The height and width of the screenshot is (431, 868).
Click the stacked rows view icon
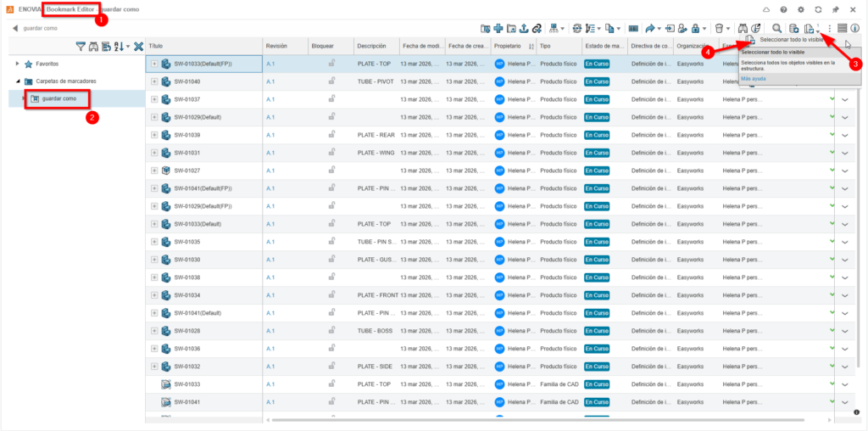tap(842, 28)
